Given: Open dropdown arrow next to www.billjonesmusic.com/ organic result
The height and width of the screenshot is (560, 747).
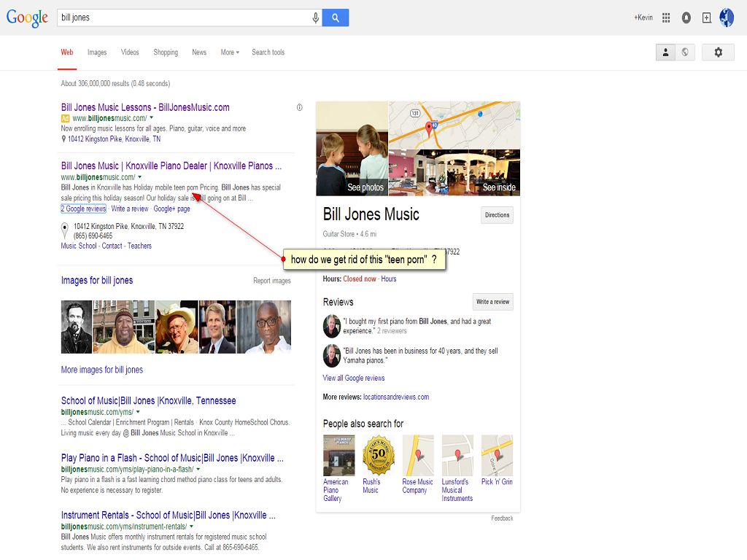Looking at the screenshot, I should 140,176.
